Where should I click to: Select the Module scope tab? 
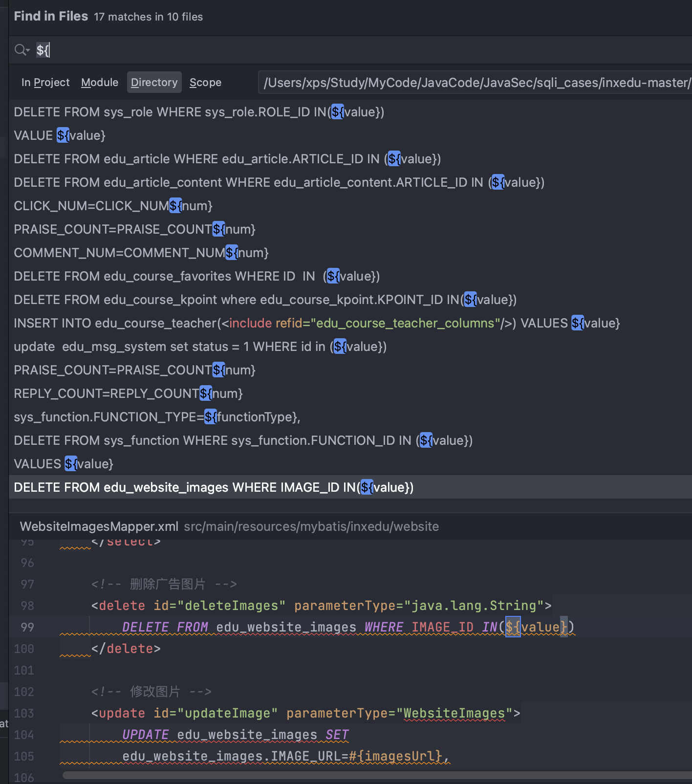pyautogui.click(x=100, y=83)
